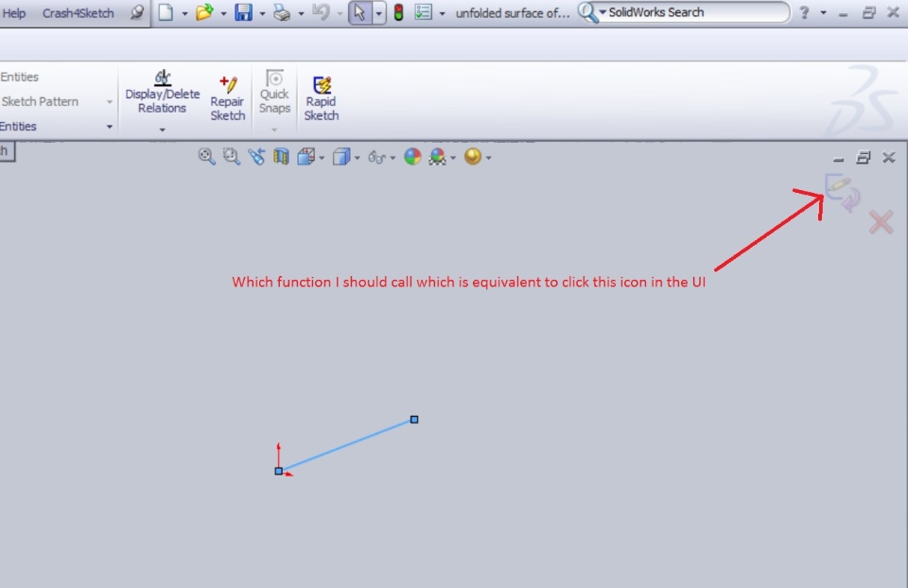Image resolution: width=908 pixels, height=588 pixels.
Task: Click into the SolidWorks Search field
Action: [x=695, y=12]
